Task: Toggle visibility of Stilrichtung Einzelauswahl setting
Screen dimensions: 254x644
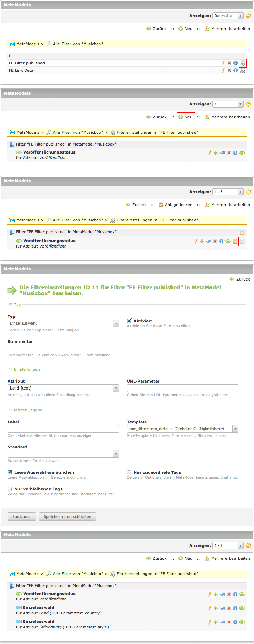Action: [242, 622]
